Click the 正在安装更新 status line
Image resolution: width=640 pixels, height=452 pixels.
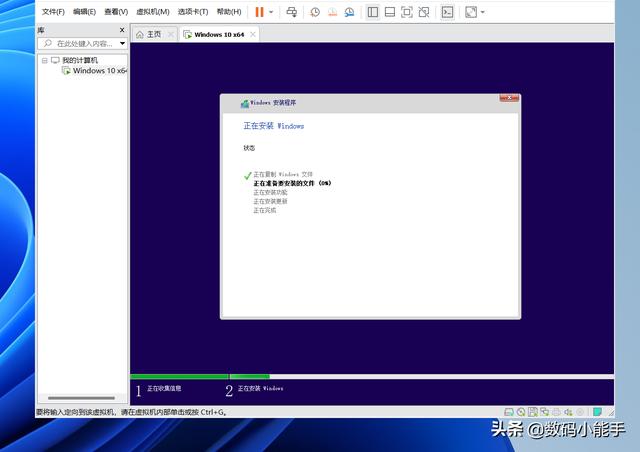270,201
